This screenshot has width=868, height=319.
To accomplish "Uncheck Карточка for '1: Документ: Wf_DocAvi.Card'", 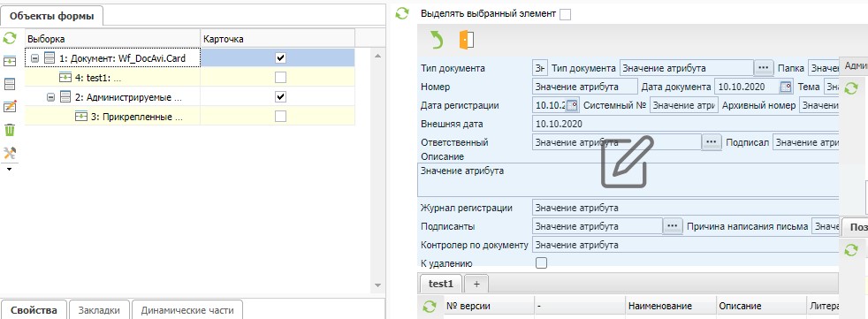I will (281, 57).
